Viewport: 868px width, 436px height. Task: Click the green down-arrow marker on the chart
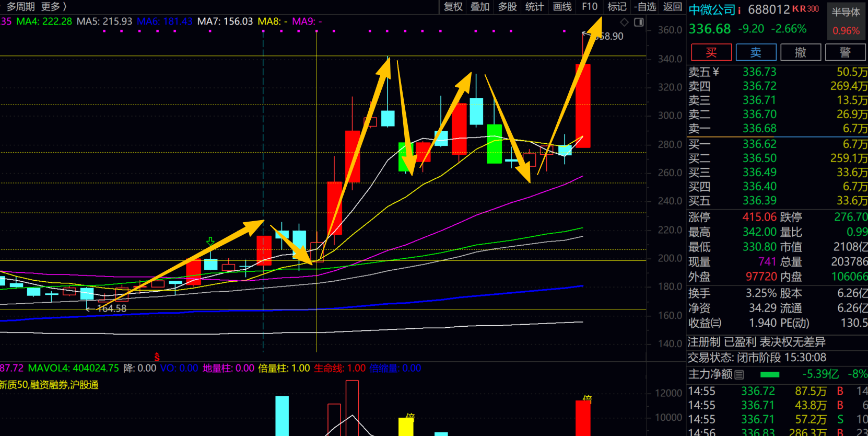tap(210, 241)
